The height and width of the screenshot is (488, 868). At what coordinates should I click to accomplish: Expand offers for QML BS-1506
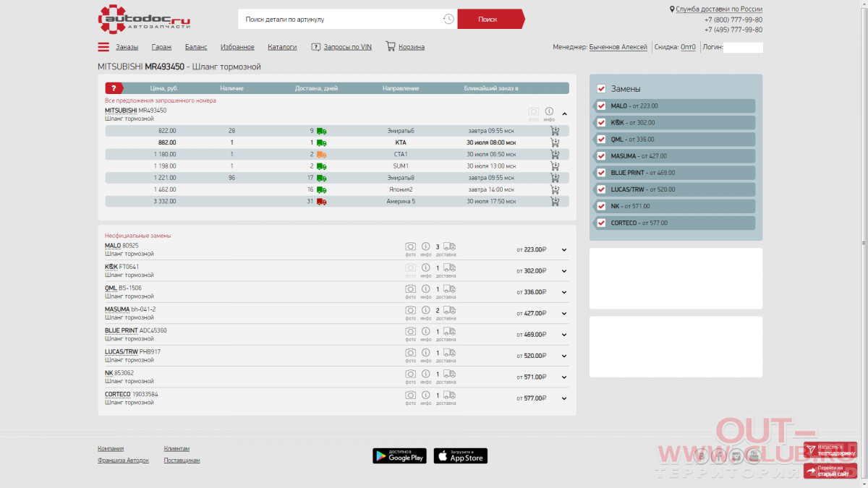(564, 292)
